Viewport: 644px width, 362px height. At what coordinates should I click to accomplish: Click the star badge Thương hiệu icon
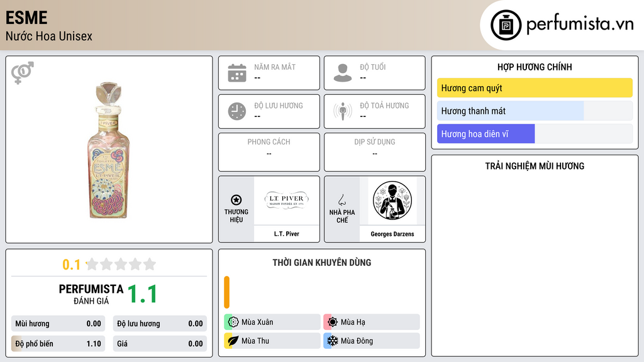click(236, 200)
